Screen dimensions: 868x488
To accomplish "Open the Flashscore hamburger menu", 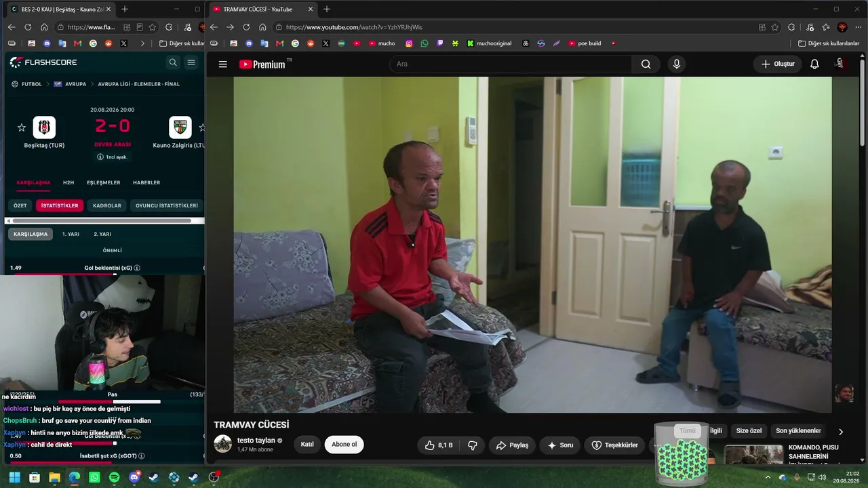I will [x=191, y=62].
